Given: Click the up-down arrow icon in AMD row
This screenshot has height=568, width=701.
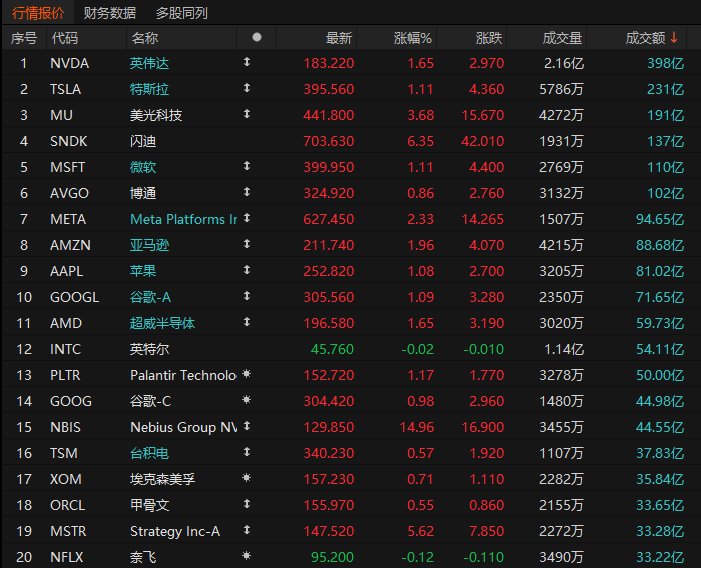Looking at the screenshot, I should click(x=247, y=322).
